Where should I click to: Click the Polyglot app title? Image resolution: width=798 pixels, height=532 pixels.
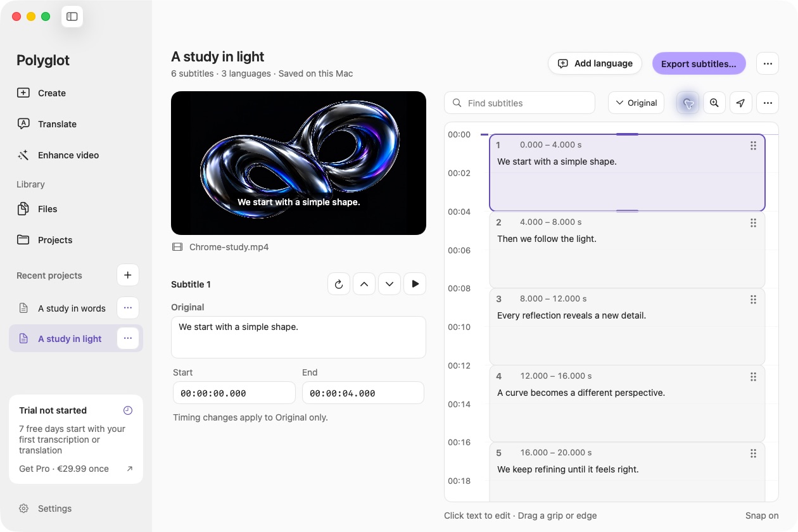[x=43, y=60]
